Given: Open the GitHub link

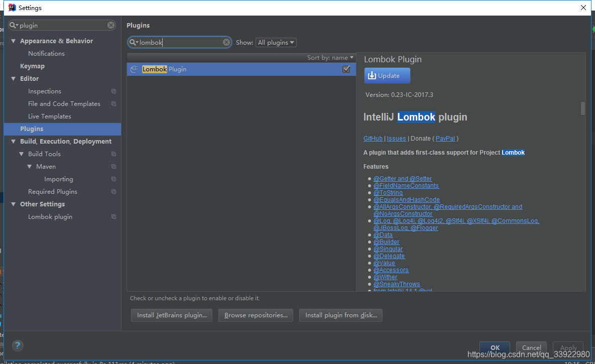Looking at the screenshot, I should point(373,139).
